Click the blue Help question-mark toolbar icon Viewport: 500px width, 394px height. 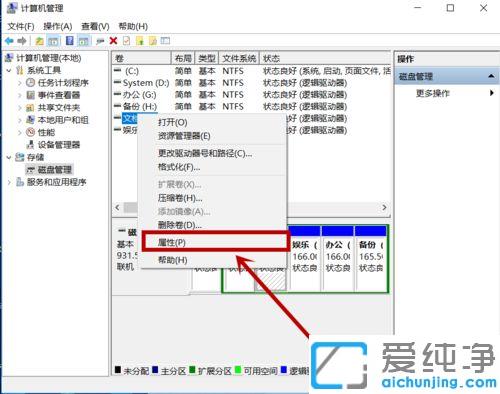pos(70,41)
